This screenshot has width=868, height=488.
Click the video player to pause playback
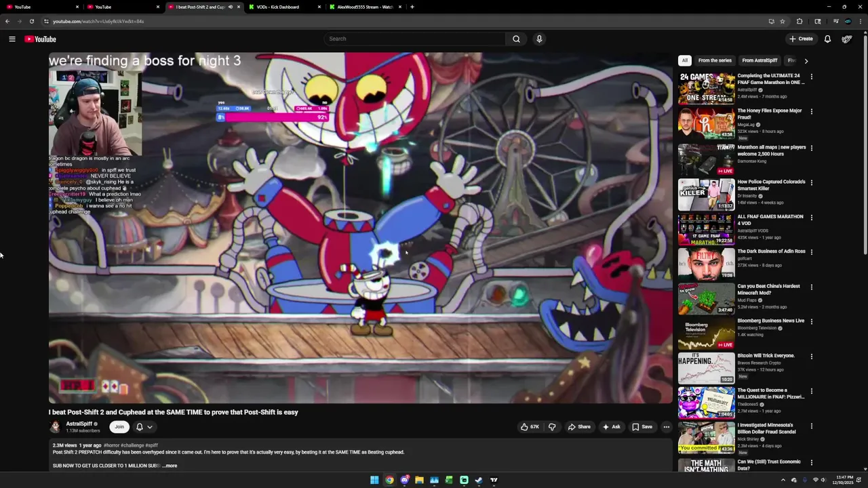pos(360,228)
